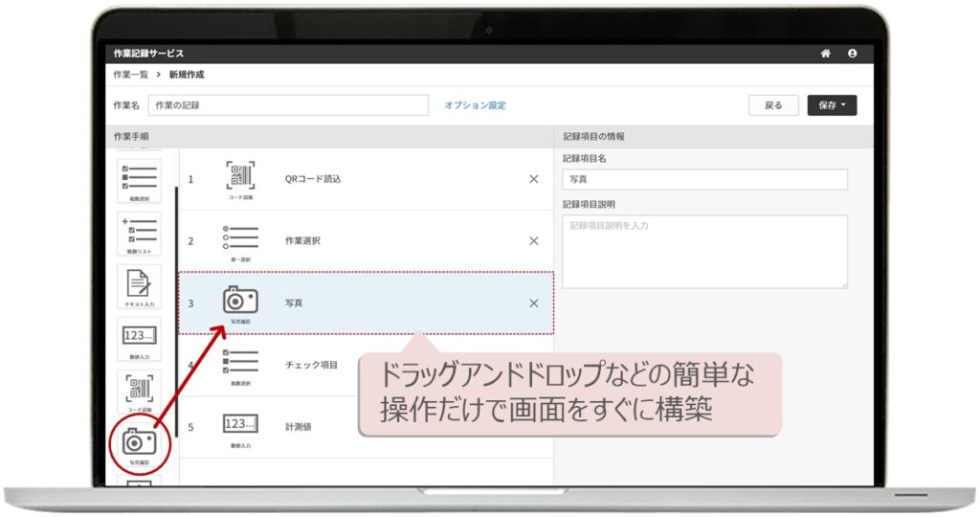Select the 数値入力 palette tile in sidebar
Screen dimensions: 980x517
pyautogui.click(x=139, y=339)
